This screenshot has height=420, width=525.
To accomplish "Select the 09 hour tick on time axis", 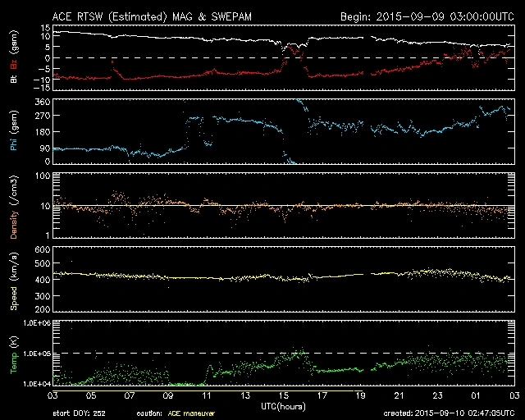I will pyautogui.click(x=167, y=395).
